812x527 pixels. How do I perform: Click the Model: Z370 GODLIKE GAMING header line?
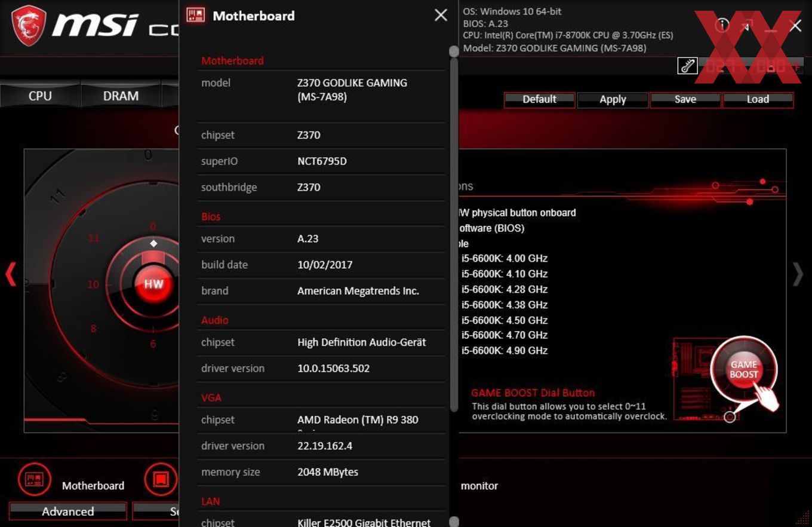(555, 48)
